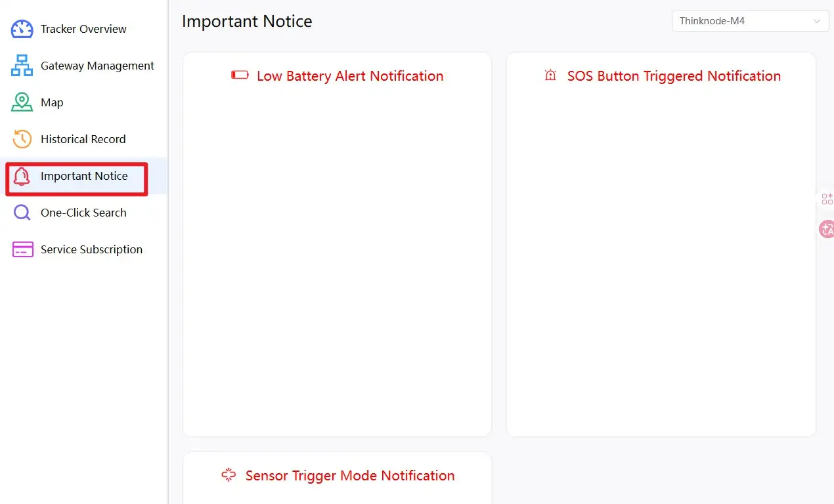Click the Important Notice bell icon
This screenshot has width=834, height=504.
[x=22, y=176]
